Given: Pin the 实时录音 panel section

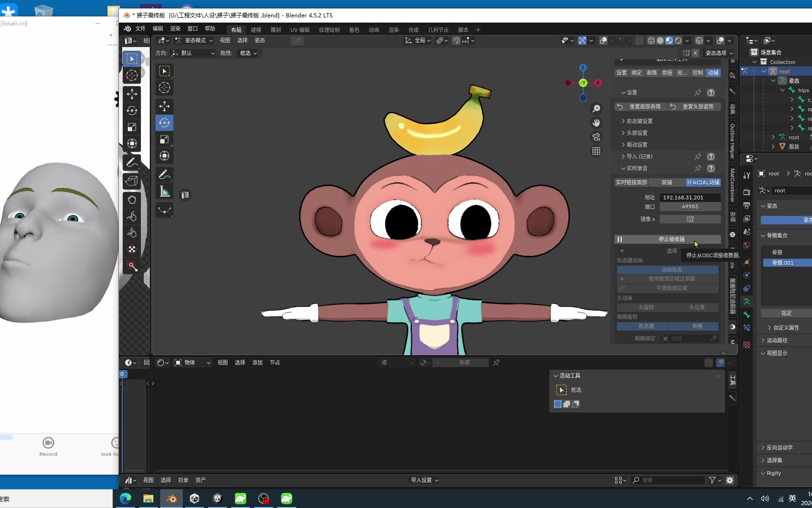Looking at the screenshot, I should point(698,168).
